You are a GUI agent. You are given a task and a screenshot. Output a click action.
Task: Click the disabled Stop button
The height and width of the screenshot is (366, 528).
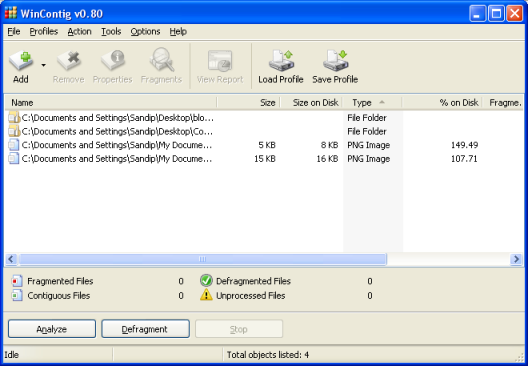(239, 329)
